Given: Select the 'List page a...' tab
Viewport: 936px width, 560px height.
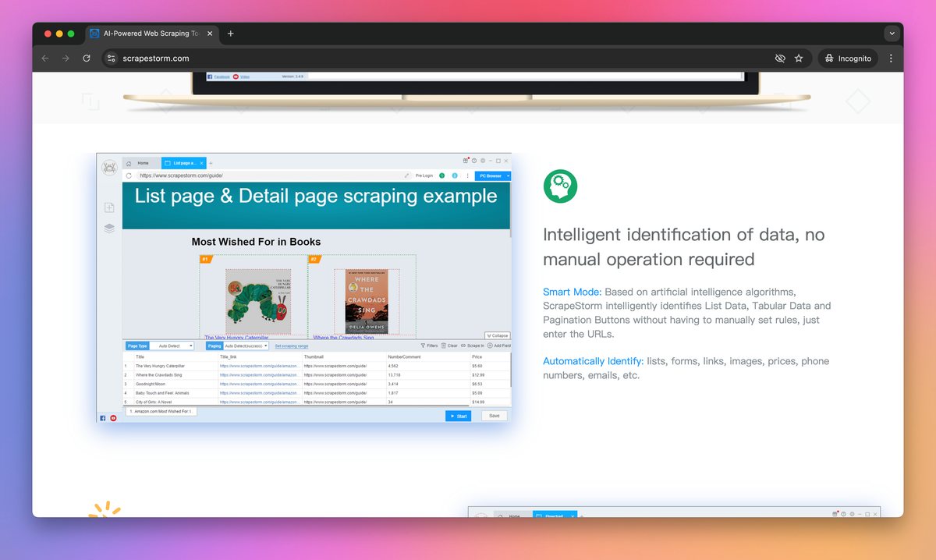Looking at the screenshot, I should 185,163.
